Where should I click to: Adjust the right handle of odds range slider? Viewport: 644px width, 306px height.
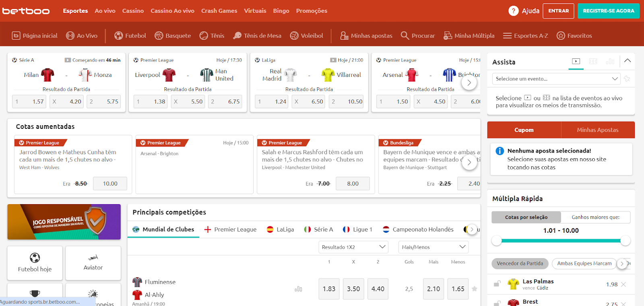point(625,241)
